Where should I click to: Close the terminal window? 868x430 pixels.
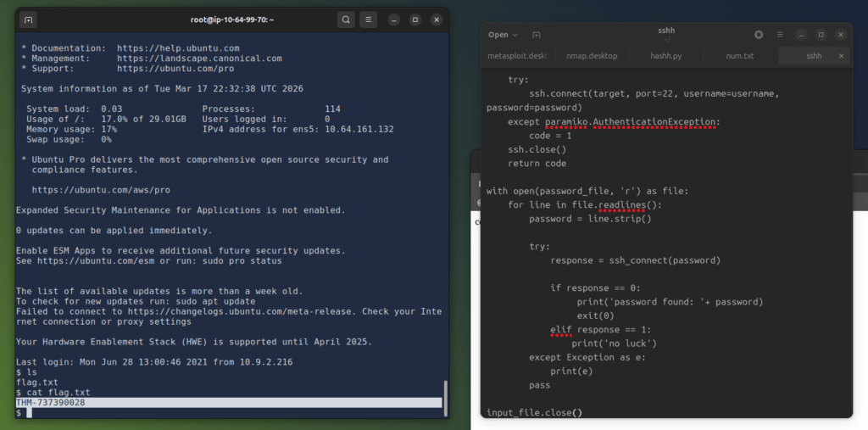pos(437,20)
